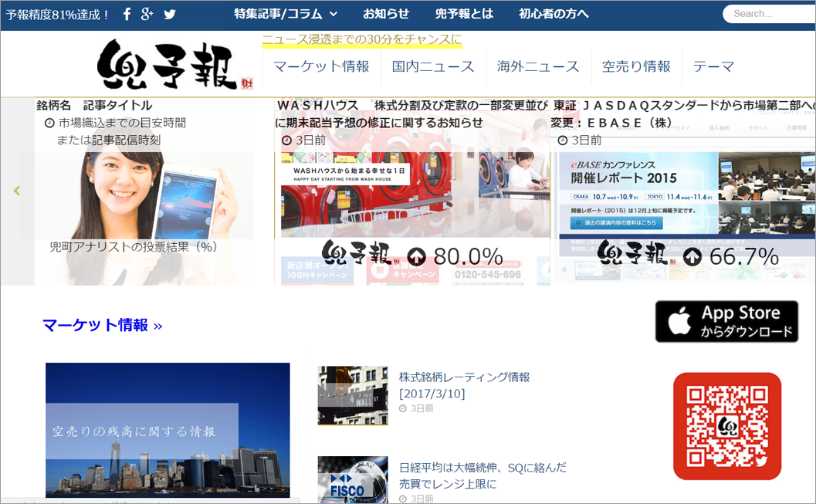
Task: Click the App Store download badge
Action: 726,321
